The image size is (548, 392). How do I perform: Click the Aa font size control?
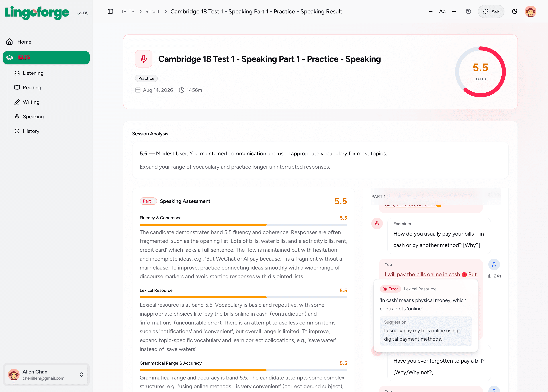[442, 12]
